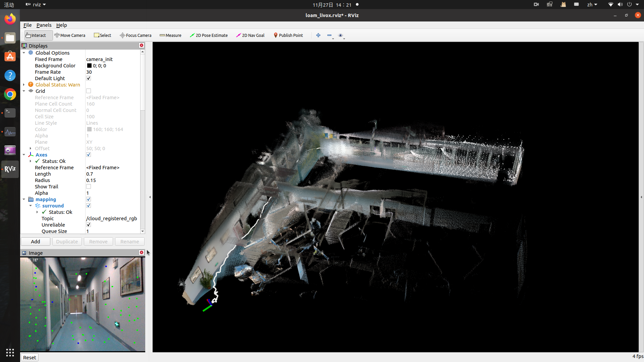
Task: Click the camera image preview
Action: (83, 304)
